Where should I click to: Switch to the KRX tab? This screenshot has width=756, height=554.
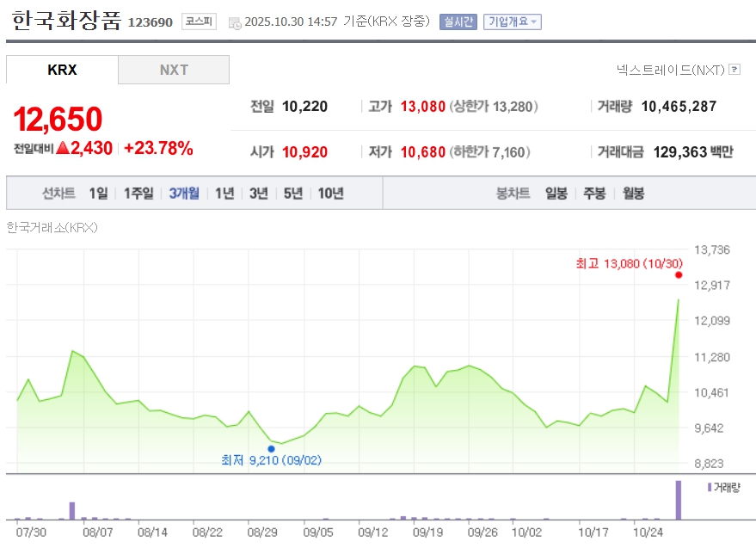coord(62,70)
